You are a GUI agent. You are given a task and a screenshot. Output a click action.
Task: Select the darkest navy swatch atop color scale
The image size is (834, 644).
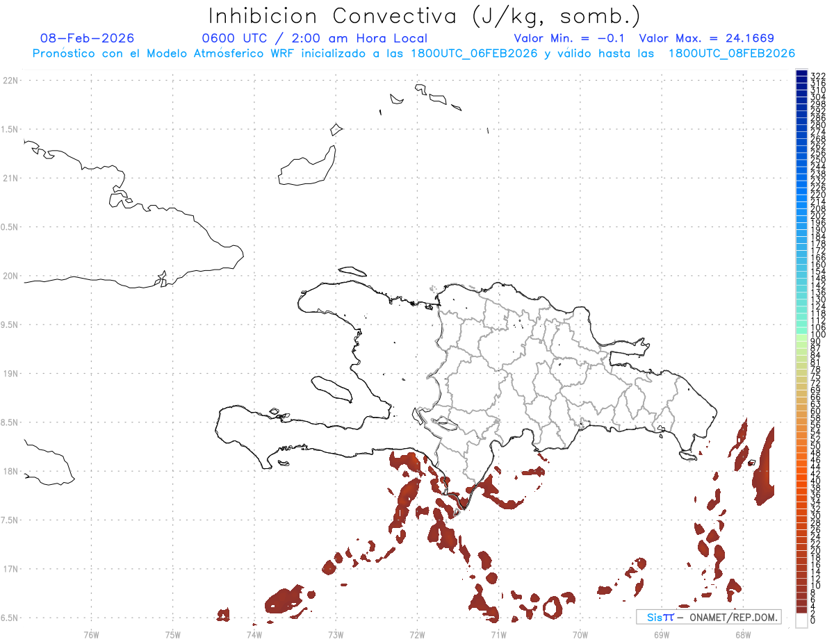801,73
